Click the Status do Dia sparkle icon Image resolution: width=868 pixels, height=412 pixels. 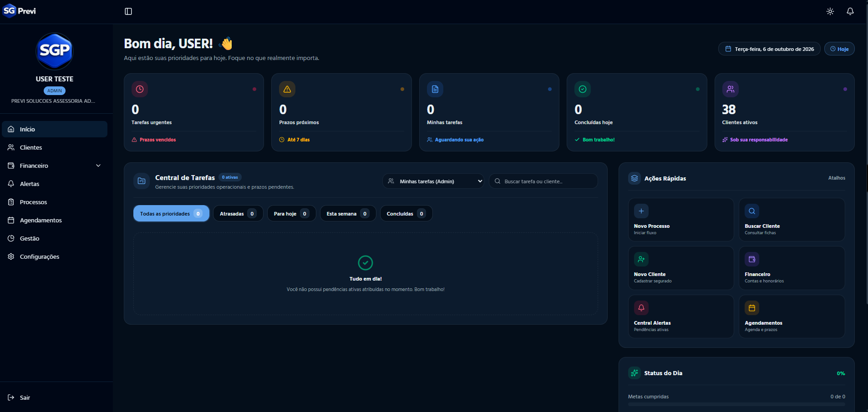[635, 373]
